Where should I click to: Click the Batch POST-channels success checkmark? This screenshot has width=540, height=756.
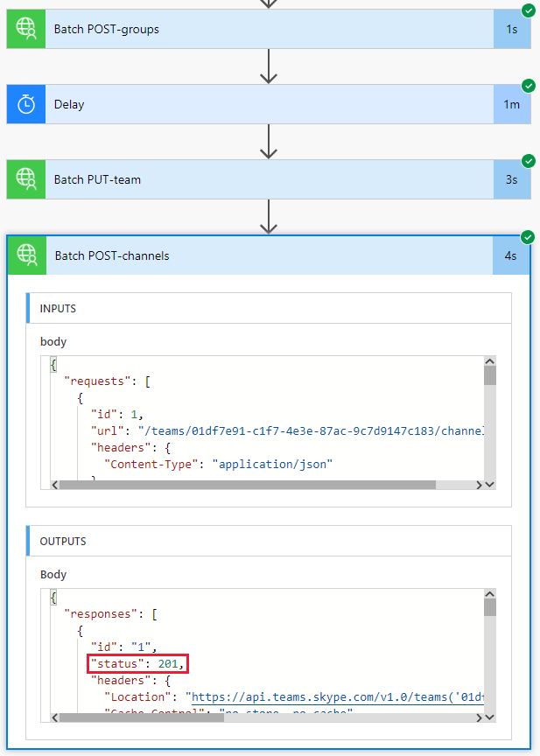528,237
